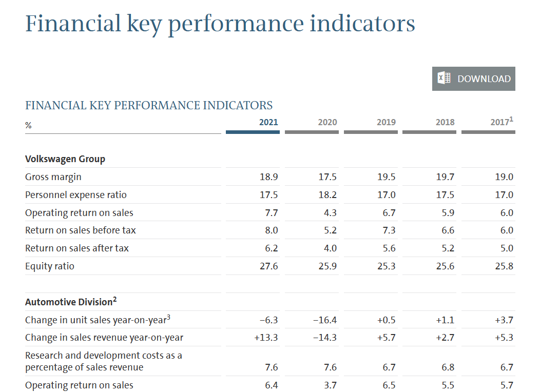Select the 2020 column header
540x392 pixels.
tap(327, 122)
